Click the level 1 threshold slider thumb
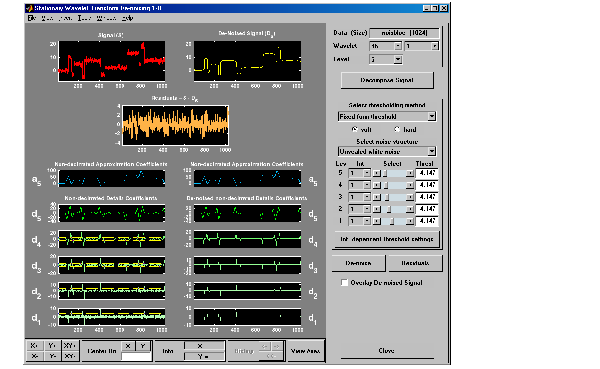The height and width of the screenshot is (369, 600). tap(392, 221)
